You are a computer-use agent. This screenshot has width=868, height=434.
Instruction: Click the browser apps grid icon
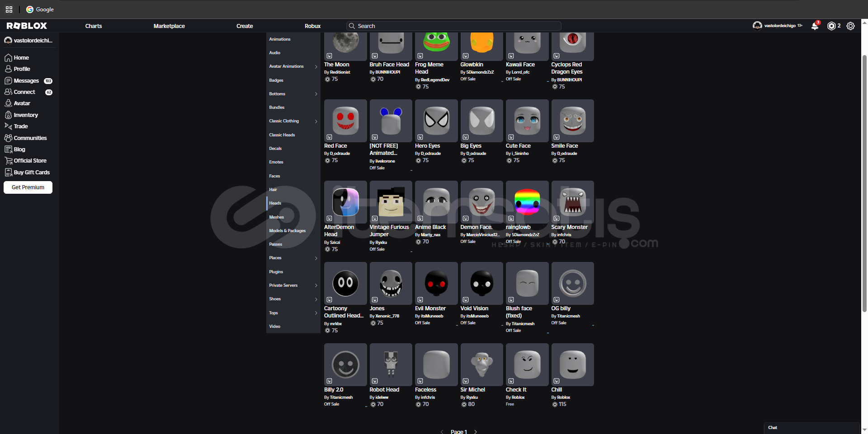(9, 9)
